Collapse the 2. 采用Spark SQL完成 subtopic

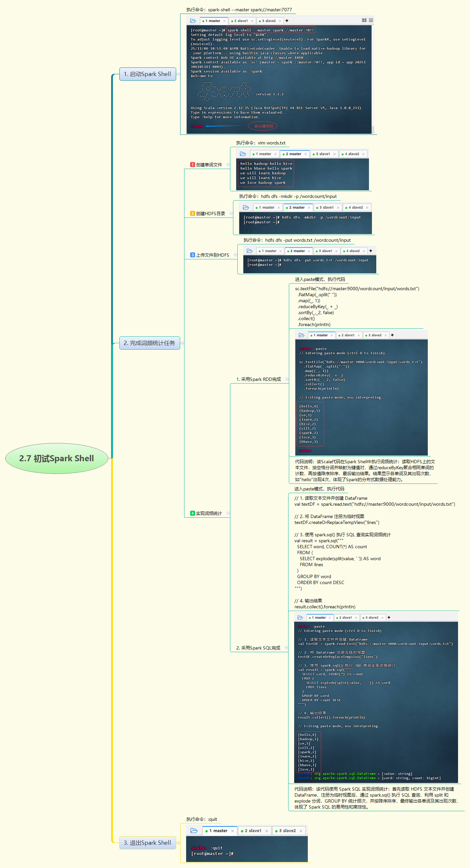pos(287,648)
